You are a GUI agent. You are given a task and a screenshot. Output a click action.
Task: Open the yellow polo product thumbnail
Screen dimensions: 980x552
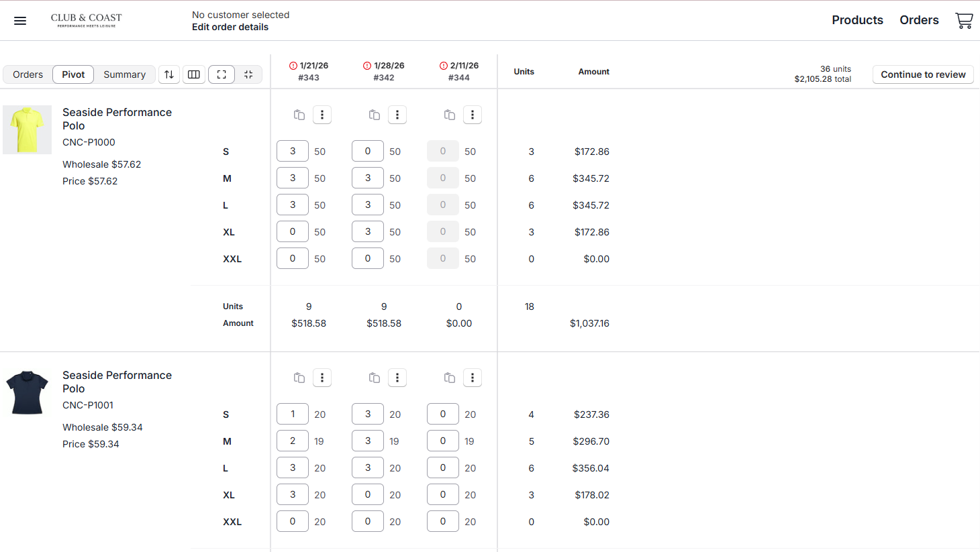point(27,129)
